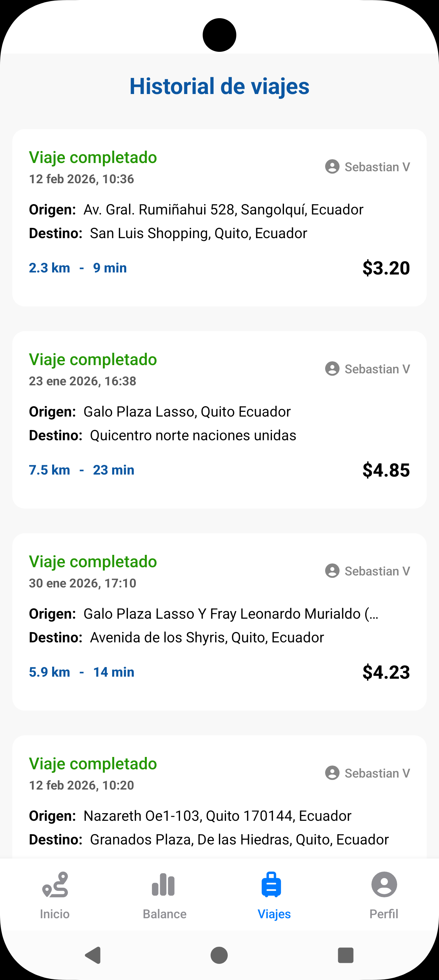Open the Granados Plaza trip card
The width and height of the screenshot is (439, 980).
[x=219, y=799]
